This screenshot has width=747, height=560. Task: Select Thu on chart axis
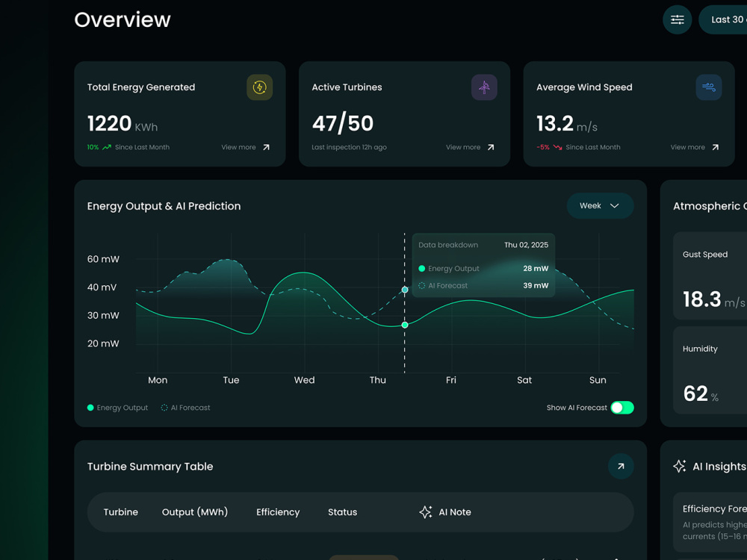(378, 380)
